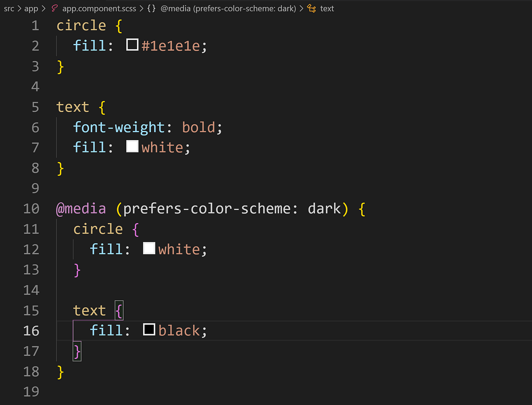Open the app.component.scss breadcrumb dropdown
This screenshot has width=532, height=405.
(99, 8)
